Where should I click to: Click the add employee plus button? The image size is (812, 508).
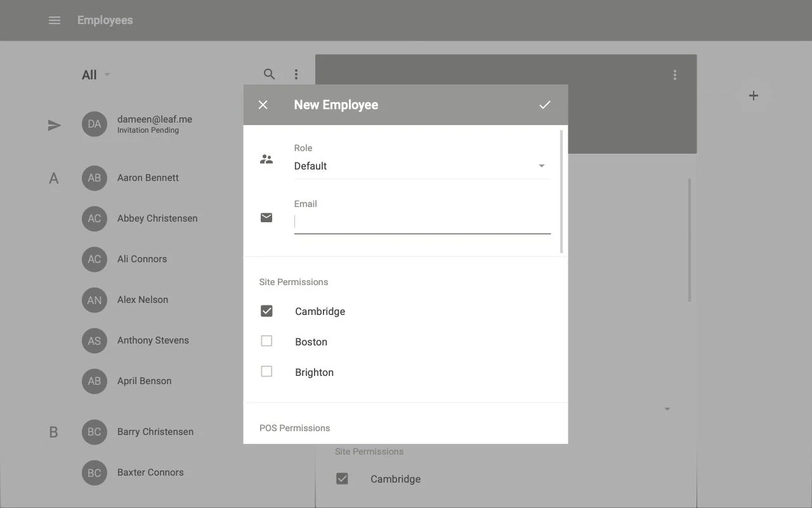(753, 95)
